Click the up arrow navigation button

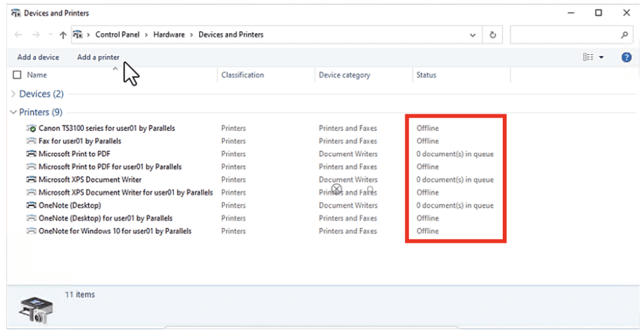(62, 35)
